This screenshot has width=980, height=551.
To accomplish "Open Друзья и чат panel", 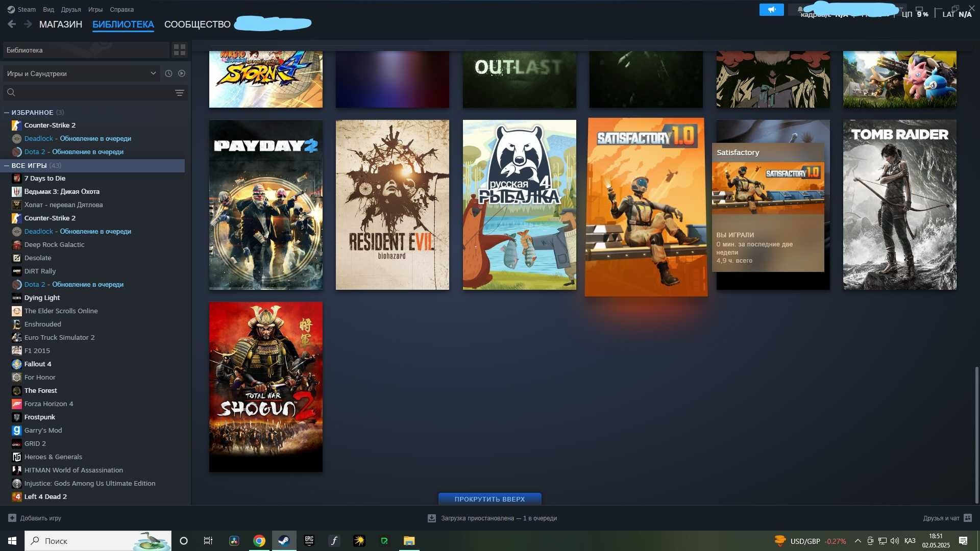I will coord(947,518).
